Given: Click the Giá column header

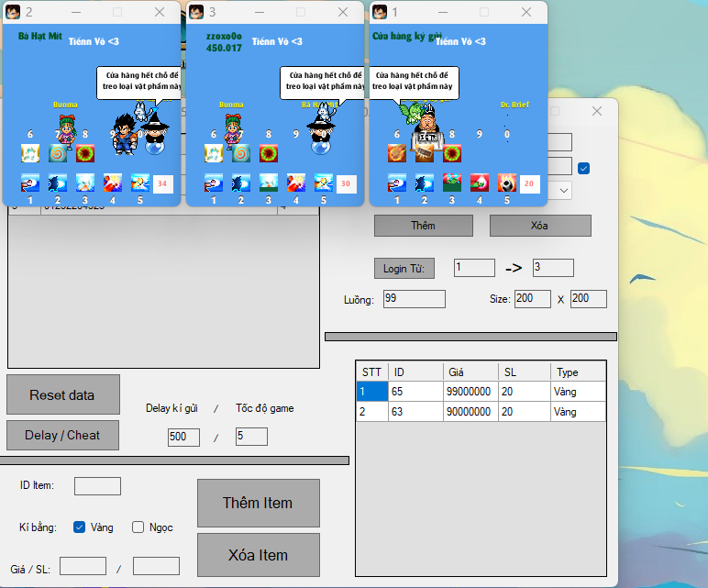Looking at the screenshot, I should [470, 372].
